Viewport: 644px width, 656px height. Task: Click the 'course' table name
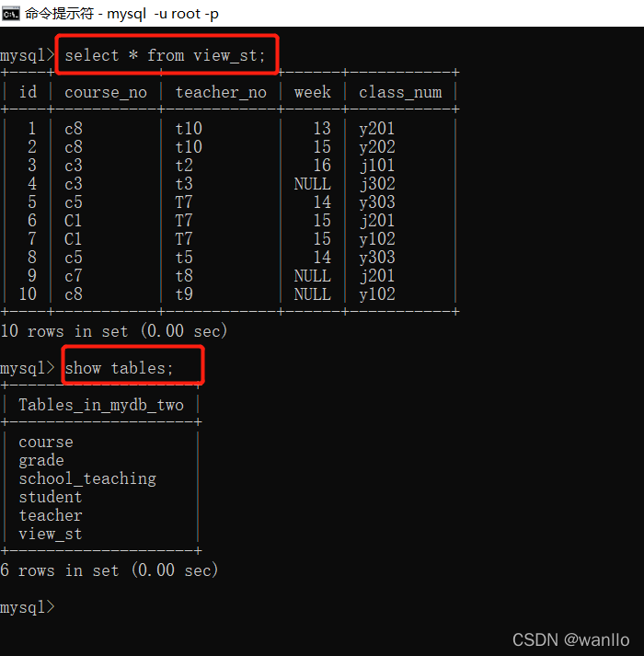coord(46,442)
